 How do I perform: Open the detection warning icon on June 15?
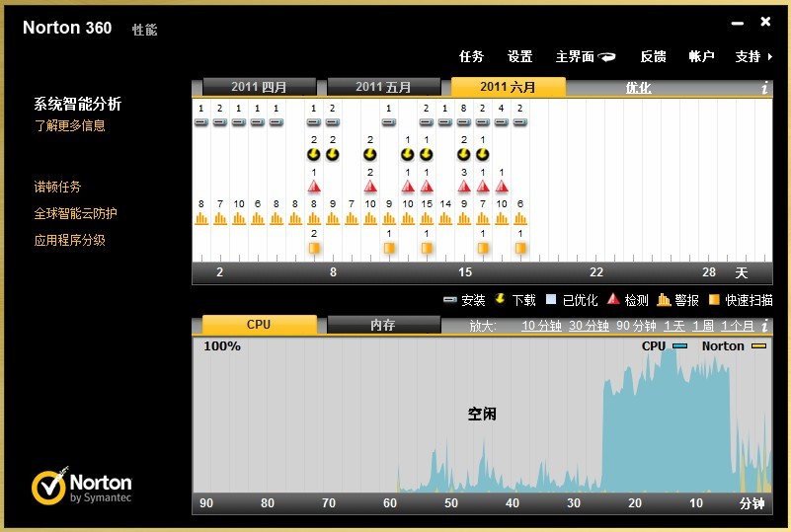pyautogui.click(x=463, y=187)
